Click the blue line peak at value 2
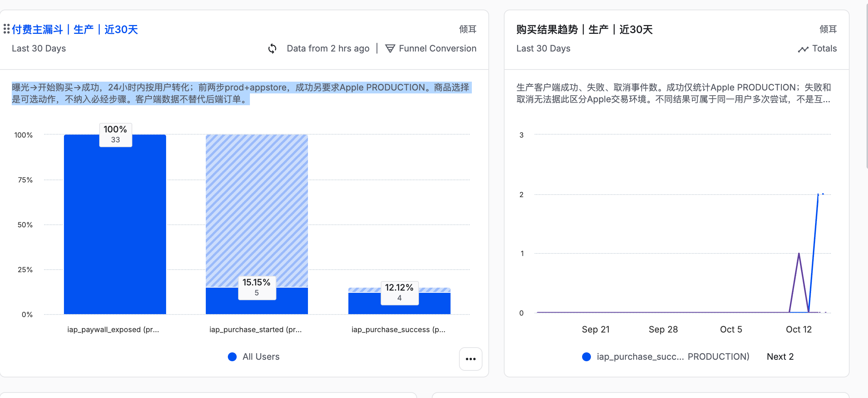The width and height of the screenshot is (868, 398). click(818, 194)
